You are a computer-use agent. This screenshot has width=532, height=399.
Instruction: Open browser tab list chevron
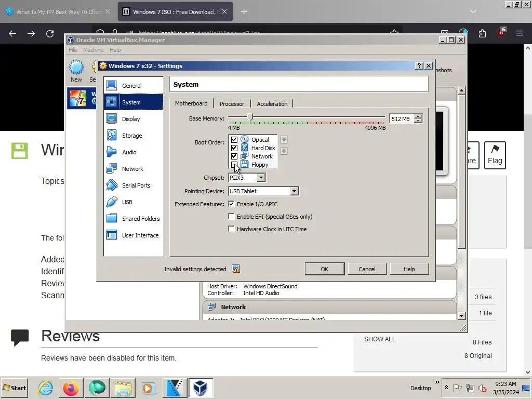pyautogui.click(x=473, y=11)
